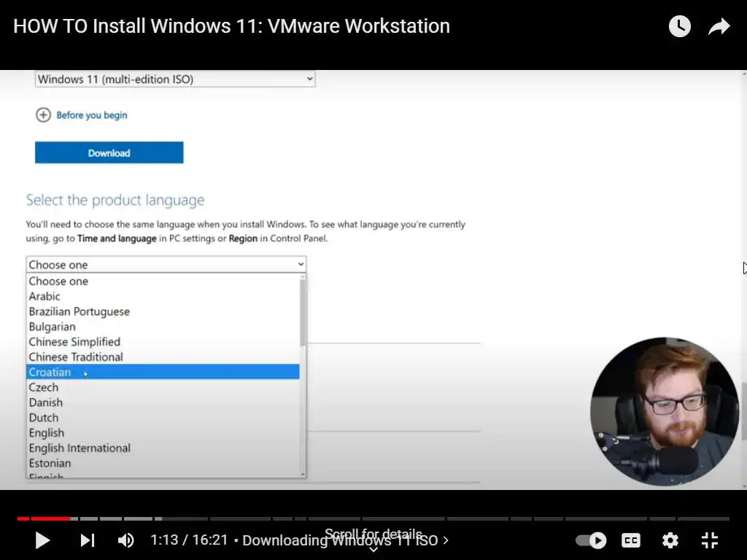Screen dimensions: 747x560
Task: Select English from the language list
Action: point(163,433)
